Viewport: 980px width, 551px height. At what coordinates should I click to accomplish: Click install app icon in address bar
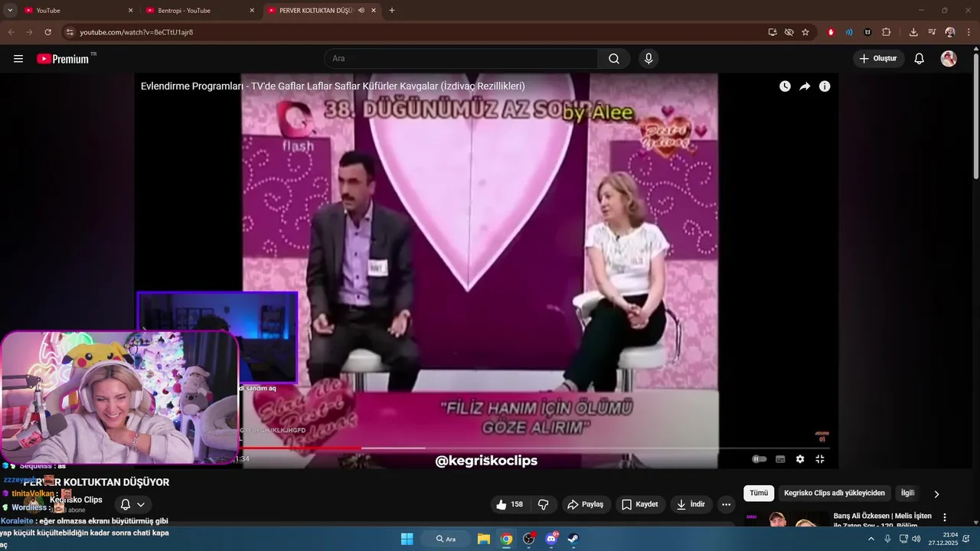click(x=773, y=32)
